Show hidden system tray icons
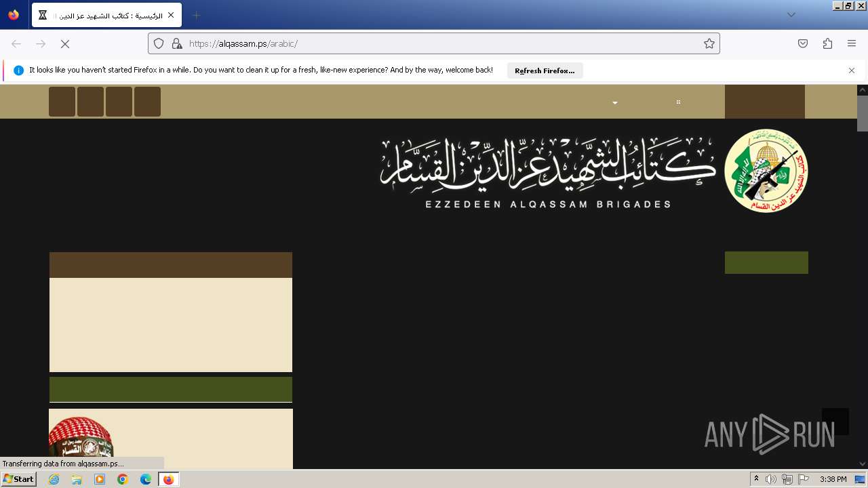This screenshot has height=488, width=868. tap(757, 479)
